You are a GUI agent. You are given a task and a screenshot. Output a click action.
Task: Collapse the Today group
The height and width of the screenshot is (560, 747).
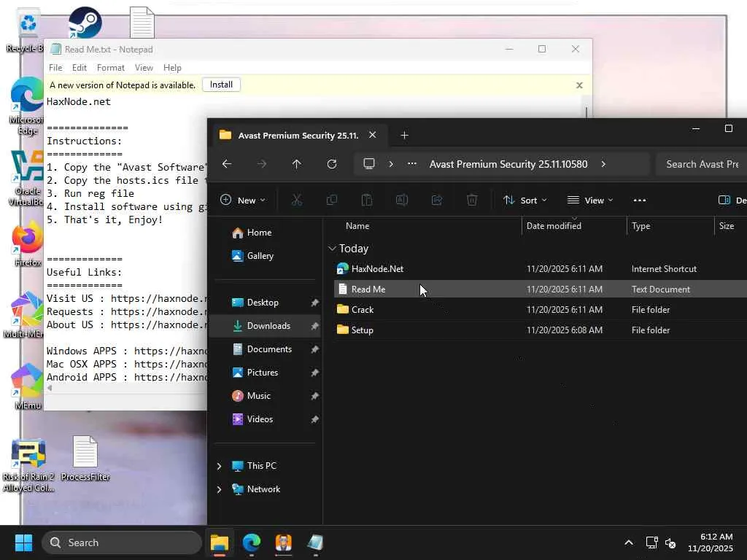click(332, 248)
